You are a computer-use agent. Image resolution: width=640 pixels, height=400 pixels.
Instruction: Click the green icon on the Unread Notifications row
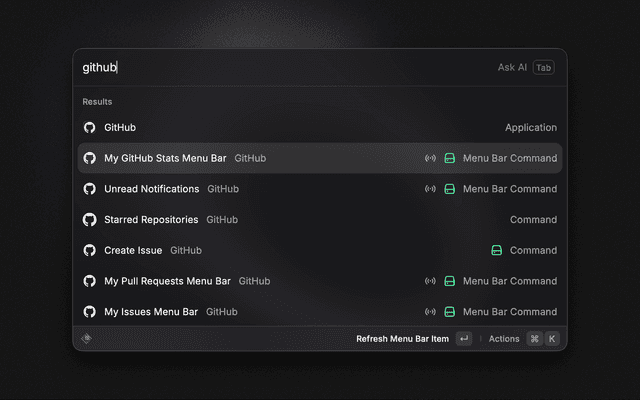[449, 189]
